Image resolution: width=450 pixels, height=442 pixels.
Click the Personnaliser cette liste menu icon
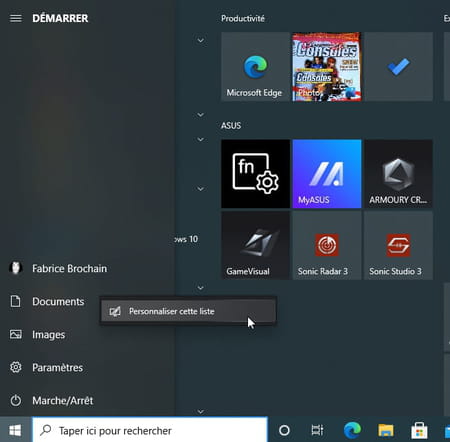pos(115,311)
